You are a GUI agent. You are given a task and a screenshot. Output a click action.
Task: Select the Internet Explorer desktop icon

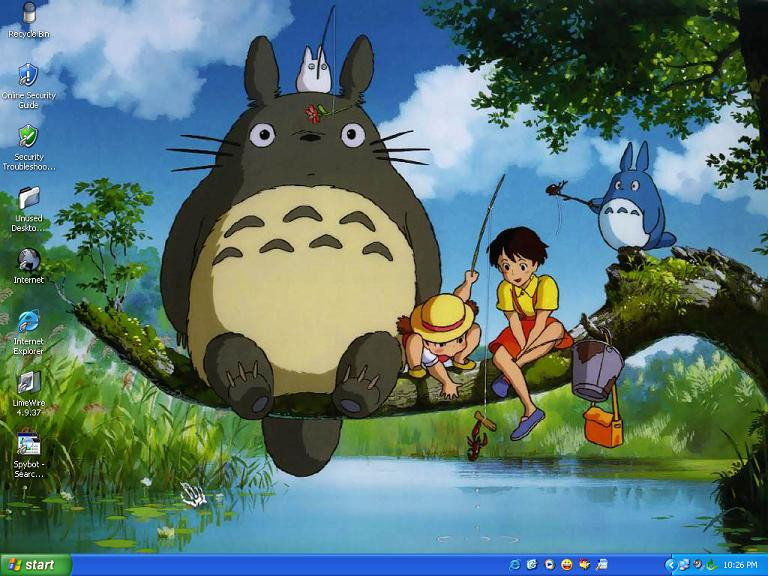point(28,321)
